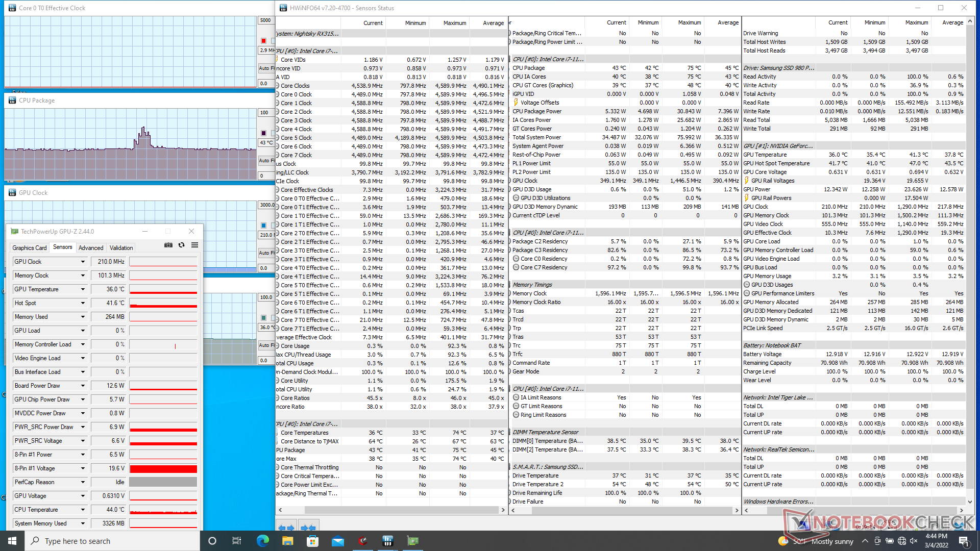Click the red app icon on taskbar
980x551 pixels.
tap(362, 541)
